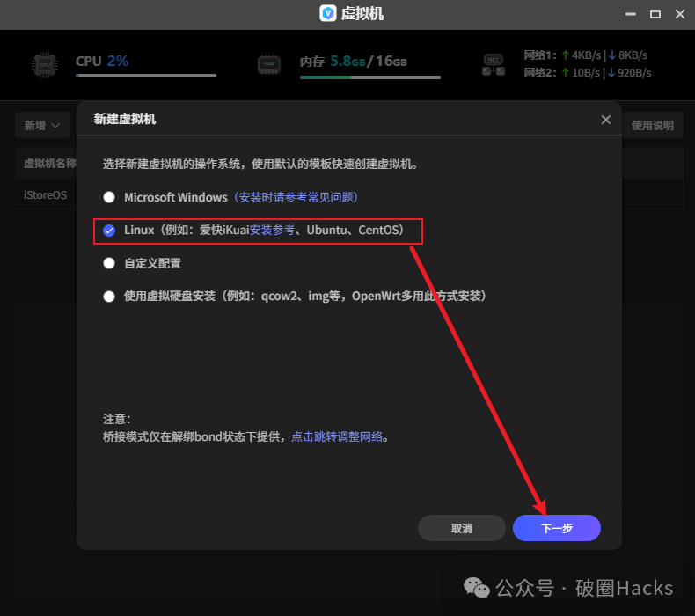
Task: Click the 点击跳转调整网络 link
Action: [x=337, y=436]
